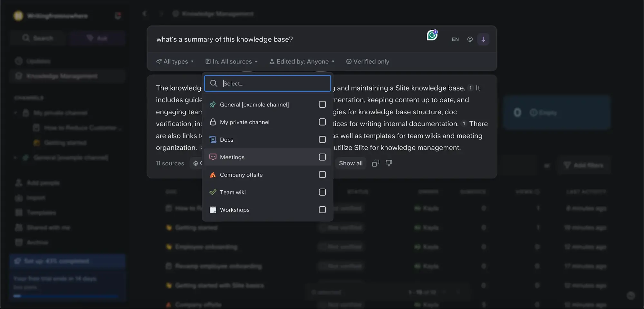Click the copy answer icon
This screenshot has width=644, height=309.
[x=375, y=163]
